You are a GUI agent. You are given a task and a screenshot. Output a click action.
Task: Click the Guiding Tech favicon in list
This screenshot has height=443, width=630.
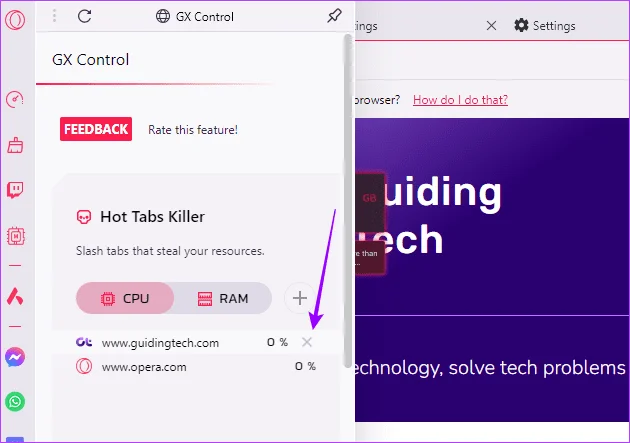(84, 342)
